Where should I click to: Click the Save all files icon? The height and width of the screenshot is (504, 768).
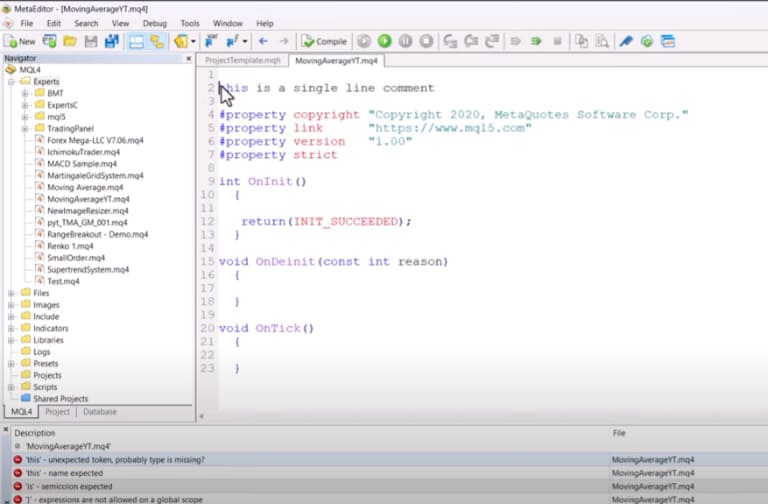[111, 42]
